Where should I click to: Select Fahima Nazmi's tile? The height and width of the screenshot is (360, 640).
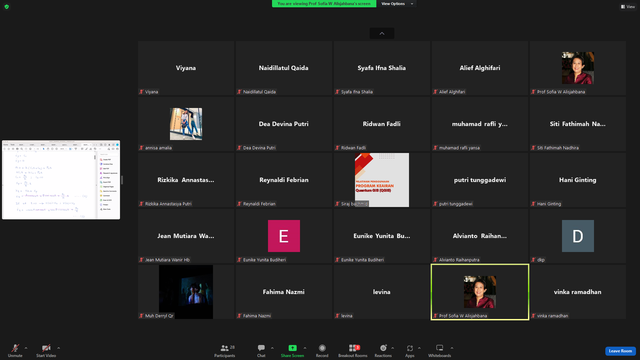point(284,291)
